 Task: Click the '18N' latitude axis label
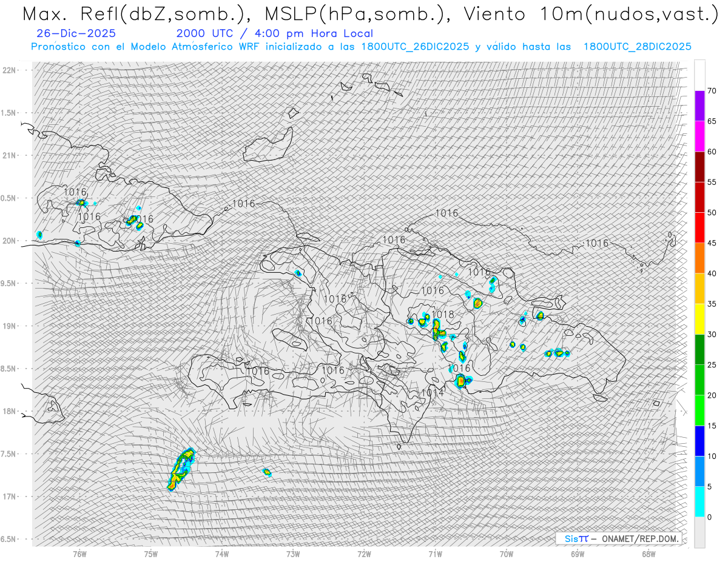(9, 411)
